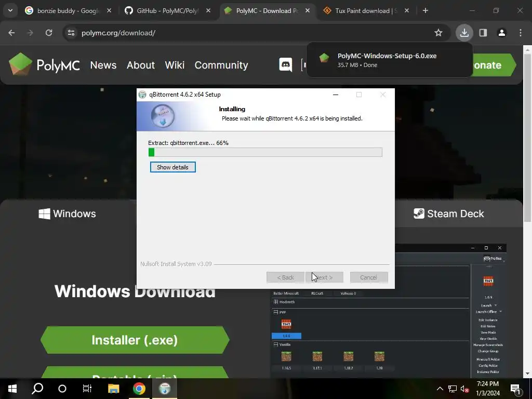Toggle the Chrome side panel

point(483,33)
